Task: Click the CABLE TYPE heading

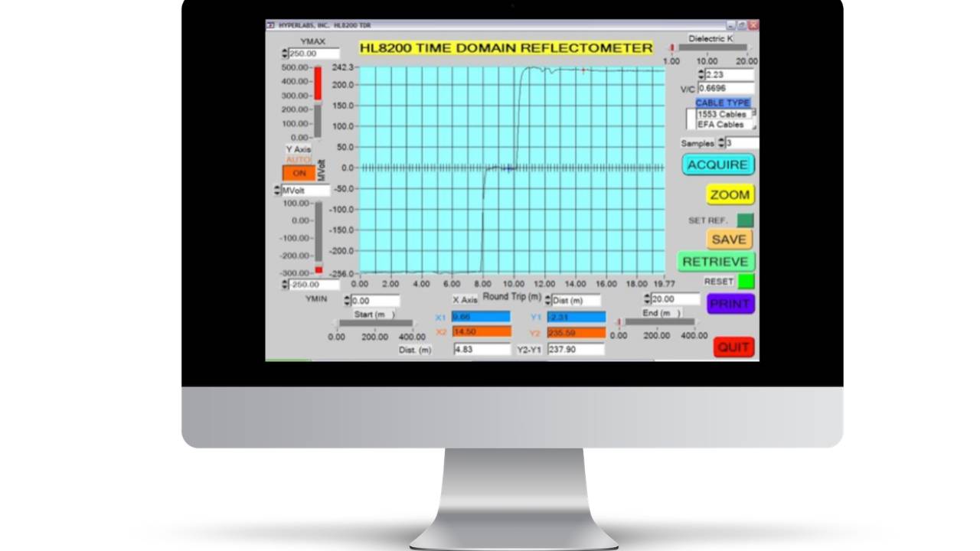Action: tap(723, 103)
